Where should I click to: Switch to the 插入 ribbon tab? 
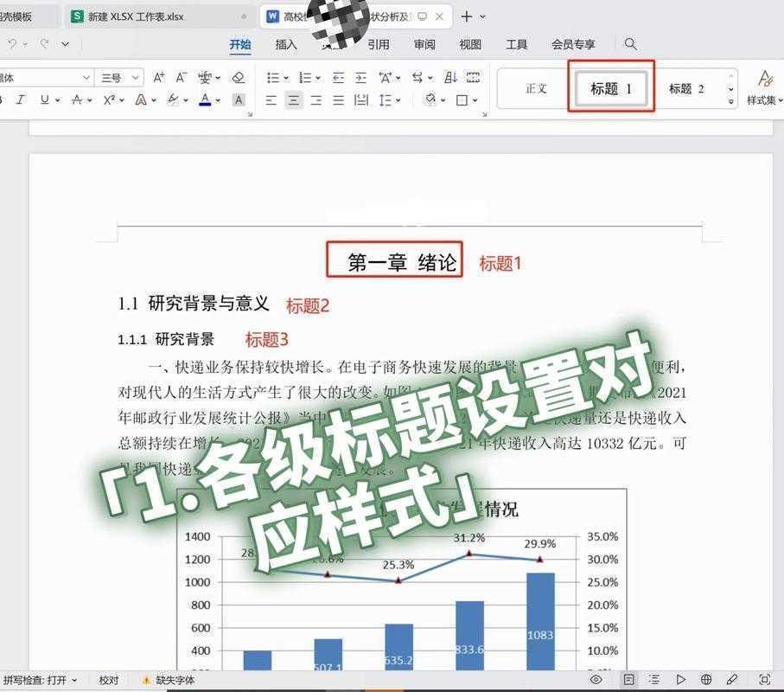(285, 44)
